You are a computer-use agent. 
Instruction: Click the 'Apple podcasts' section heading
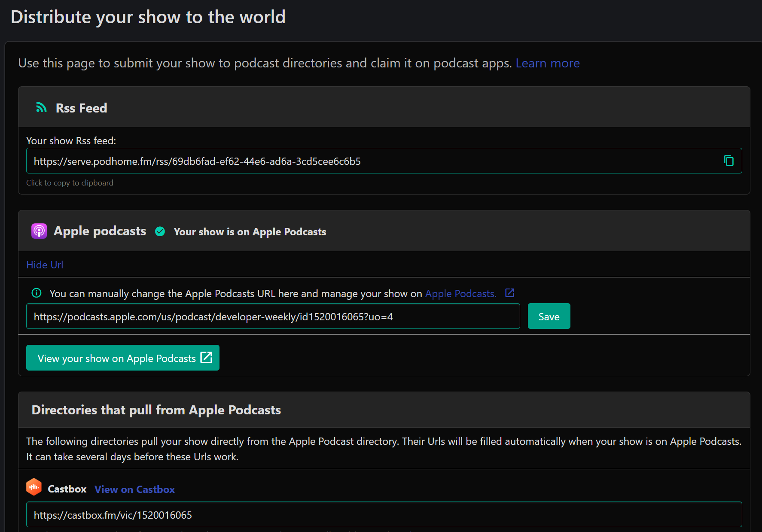100,231
